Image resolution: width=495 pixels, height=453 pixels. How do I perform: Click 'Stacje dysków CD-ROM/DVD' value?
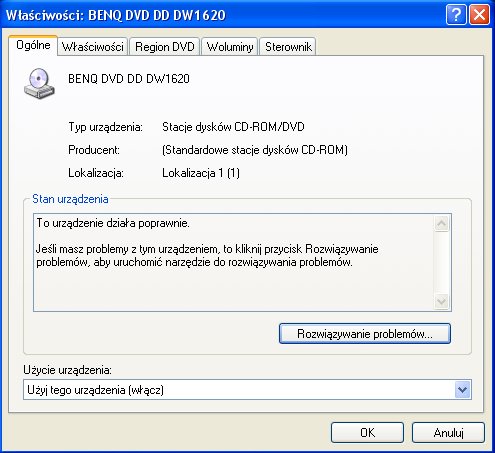(233, 127)
